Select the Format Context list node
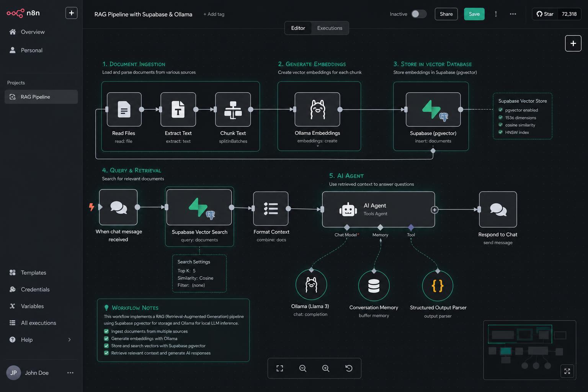This screenshot has width=588, height=392. 271,209
